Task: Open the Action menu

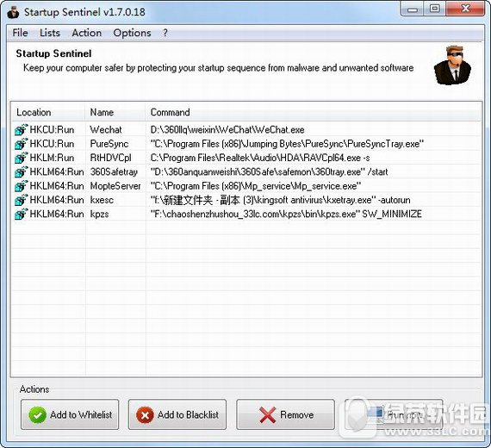Action: coord(86,33)
